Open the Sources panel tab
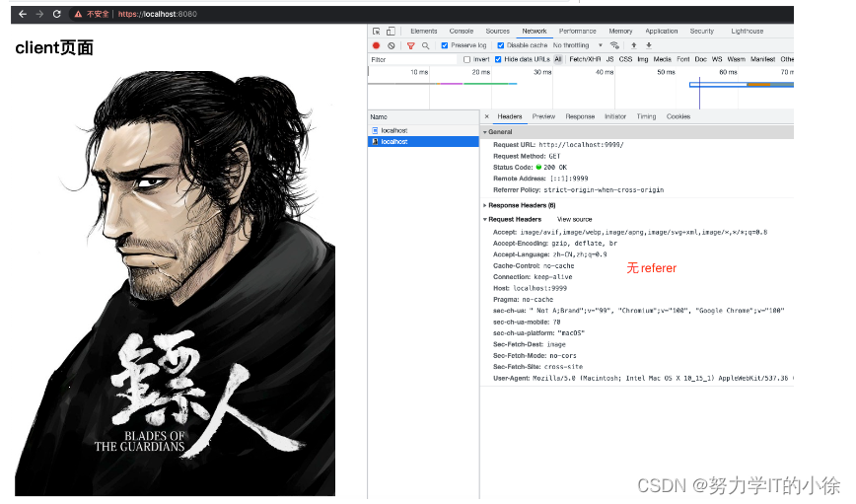 (497, 32)
